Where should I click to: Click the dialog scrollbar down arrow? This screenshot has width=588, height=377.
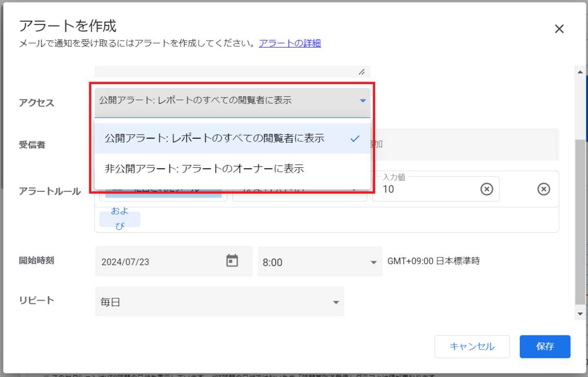coord(580,314)
